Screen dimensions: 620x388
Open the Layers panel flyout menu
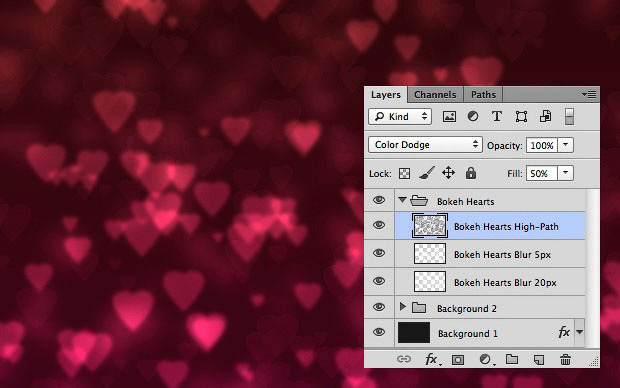589,95
